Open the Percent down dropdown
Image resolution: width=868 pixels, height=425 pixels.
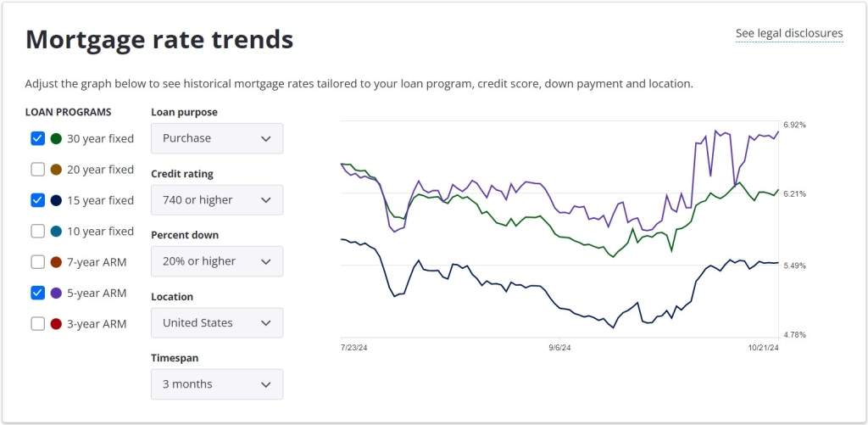(216, 261)
